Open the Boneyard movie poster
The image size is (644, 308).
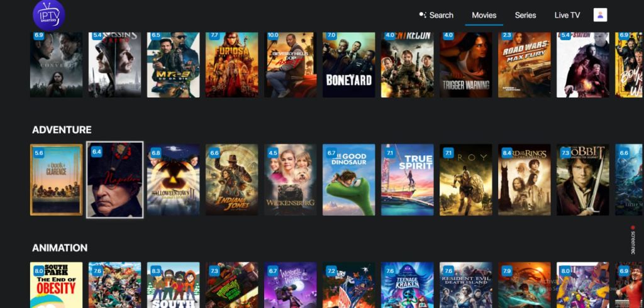[x=348, y=65]
